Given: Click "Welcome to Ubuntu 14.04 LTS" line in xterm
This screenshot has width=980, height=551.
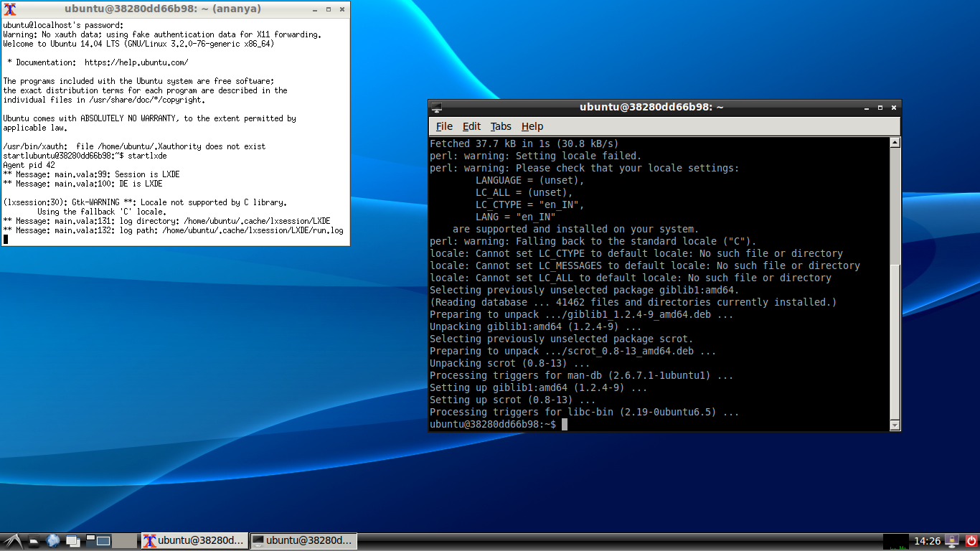Looking at the screenshot, I should [x=138, y=44].
